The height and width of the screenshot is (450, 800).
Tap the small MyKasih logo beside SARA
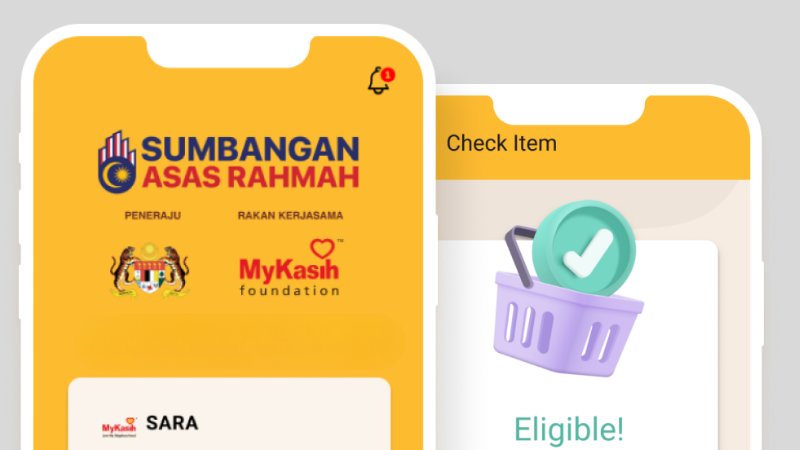click(119, 428)
